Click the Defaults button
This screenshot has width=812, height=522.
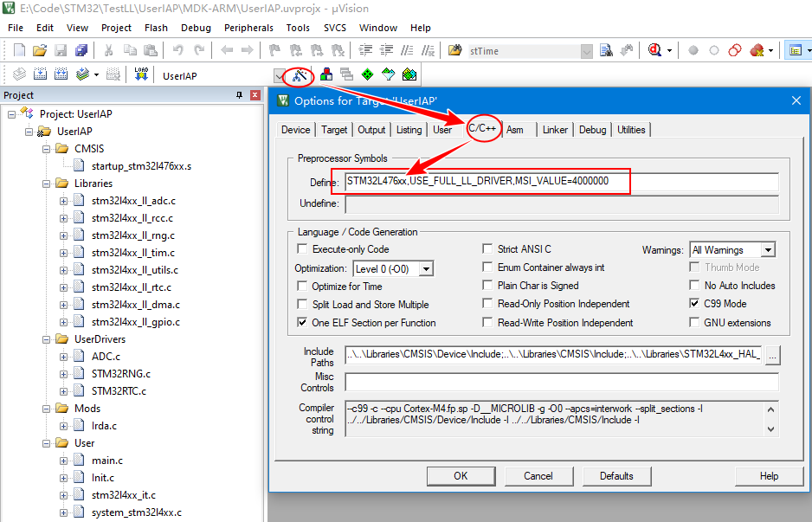tap(616, 476)
